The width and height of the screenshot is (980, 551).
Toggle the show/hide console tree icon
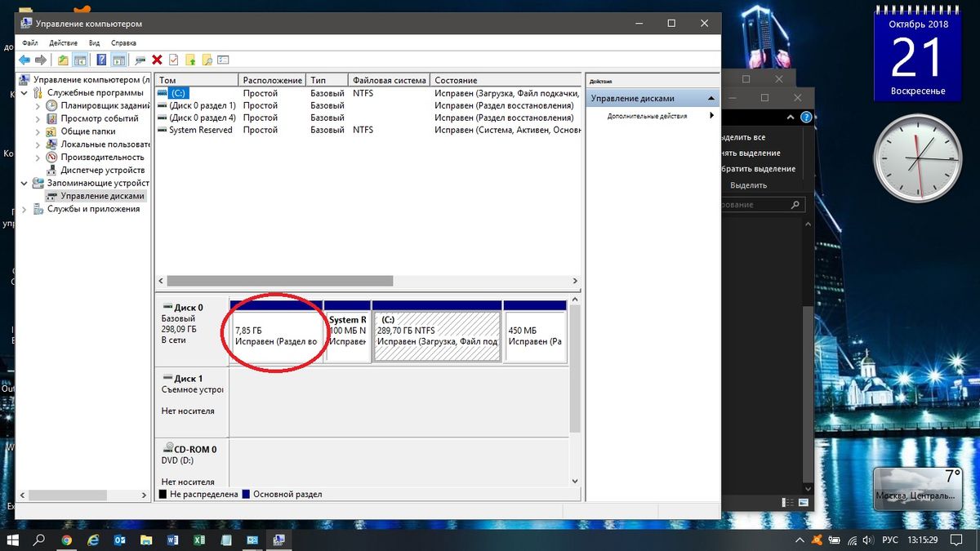(x=80, y=60)
